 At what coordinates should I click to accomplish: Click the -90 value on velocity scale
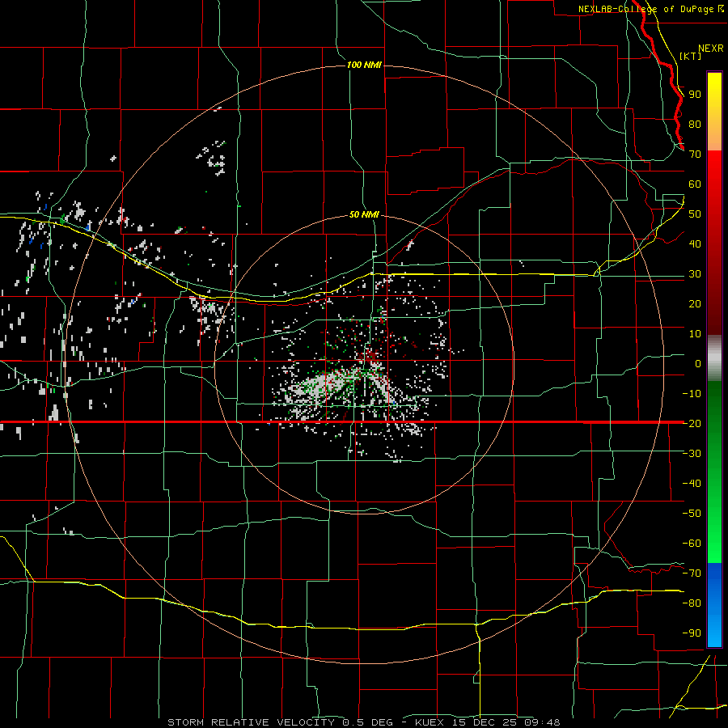pos(692,633)
